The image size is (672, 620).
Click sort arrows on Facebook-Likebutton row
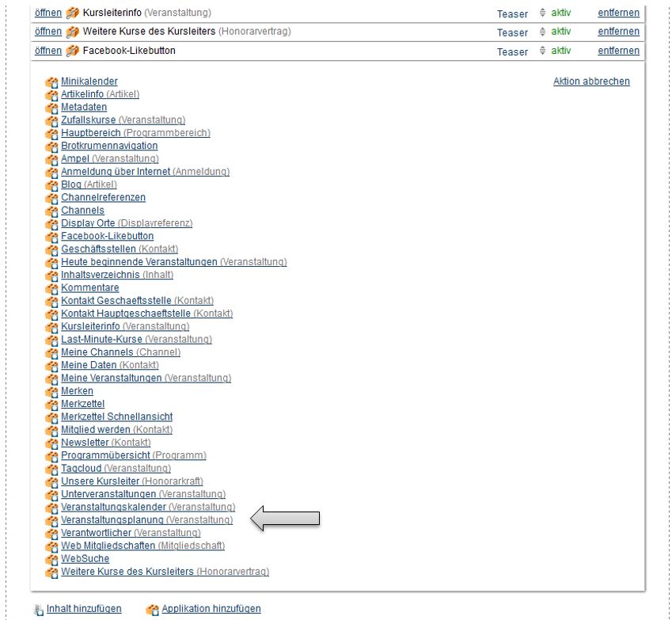click(x=542, y=51)
